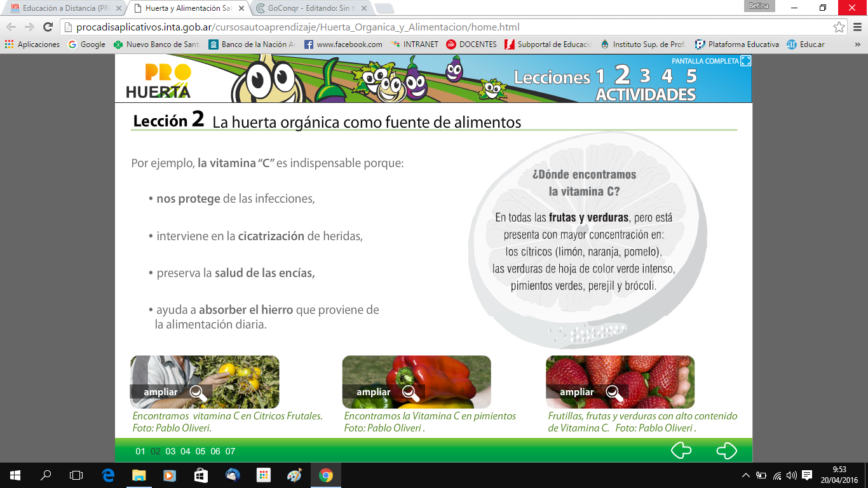868x488 pixels.
Task: Jump to page 05 of the lesson
Action: point(200,451)
